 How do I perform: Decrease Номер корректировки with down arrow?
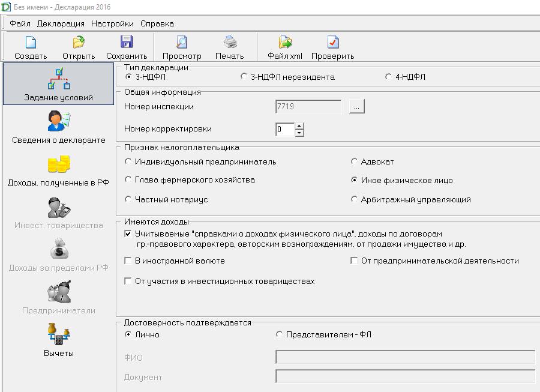point(299,133)
